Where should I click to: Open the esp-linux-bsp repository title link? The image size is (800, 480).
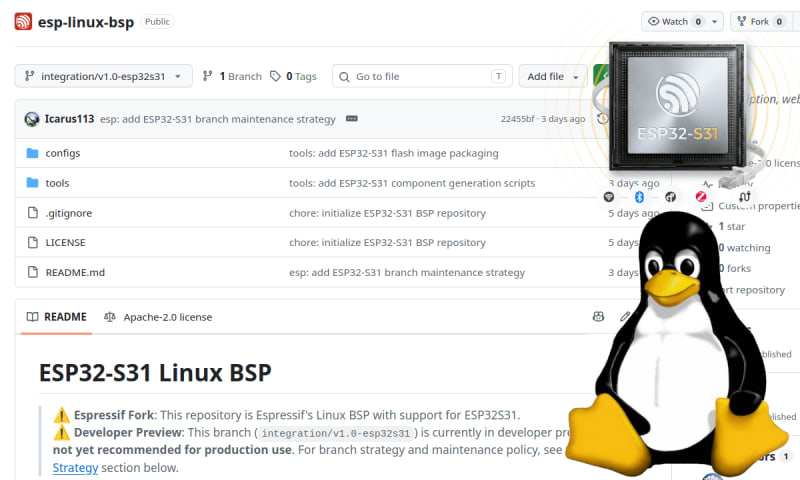[x=86, y=22]
